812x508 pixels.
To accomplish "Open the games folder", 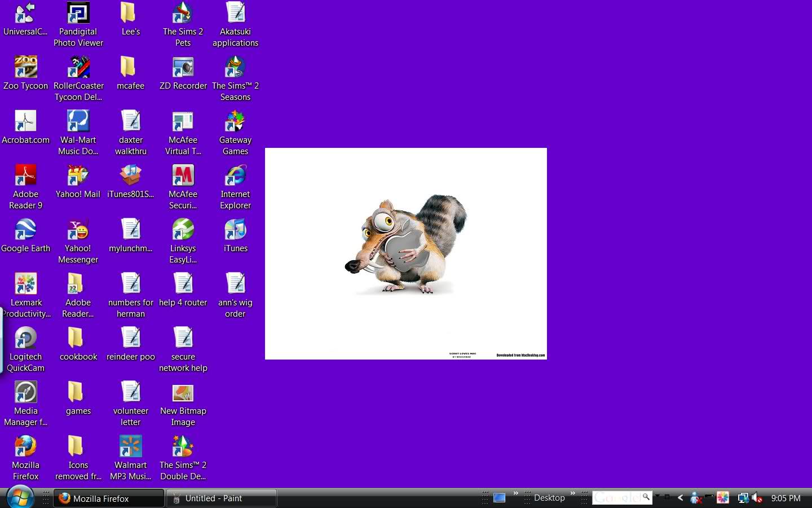I will [x=78, y=398].
